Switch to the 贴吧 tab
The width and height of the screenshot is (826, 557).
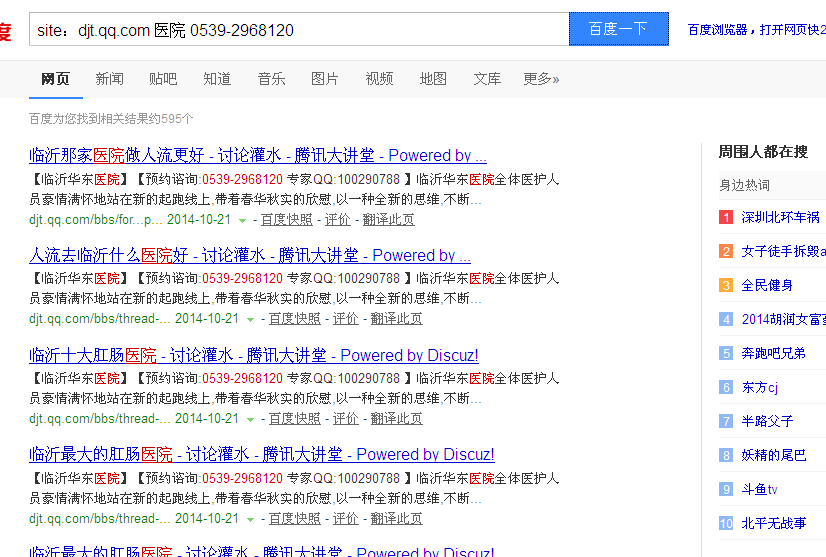(x=163, y=79)
